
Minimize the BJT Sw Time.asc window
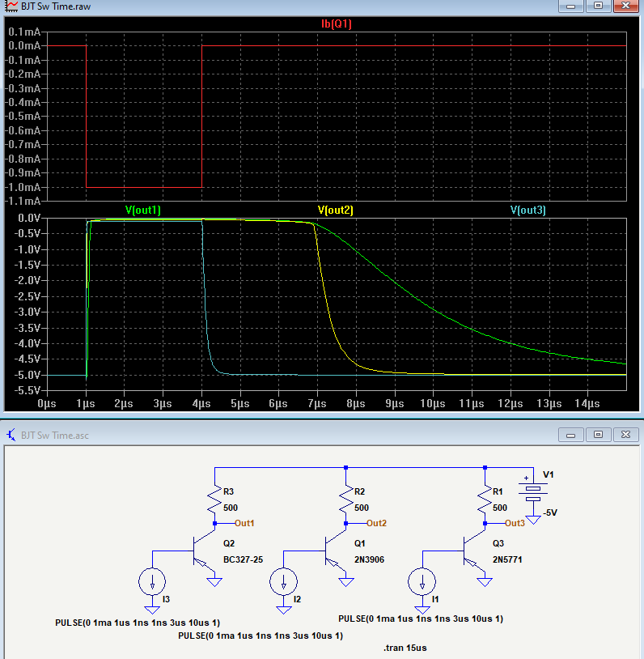(x=570, y=435)
